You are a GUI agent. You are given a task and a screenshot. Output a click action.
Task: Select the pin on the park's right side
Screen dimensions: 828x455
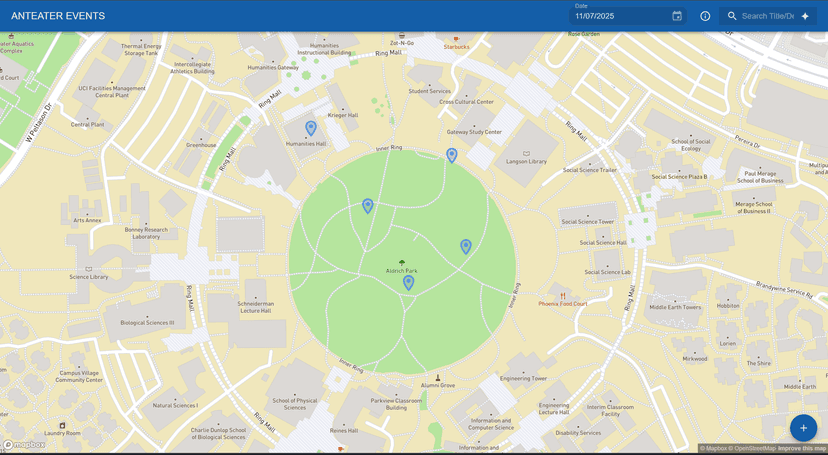pos(466,246)
